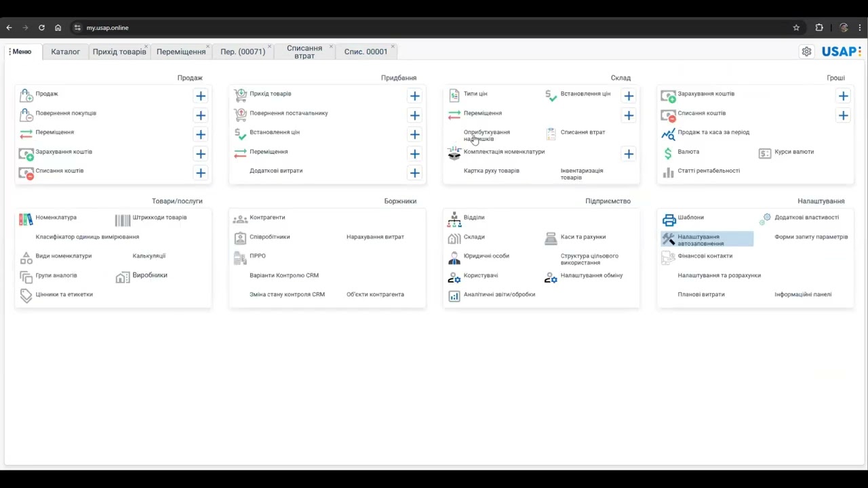Click plus next to Комплектація номенклатури

tap(629, 154)
